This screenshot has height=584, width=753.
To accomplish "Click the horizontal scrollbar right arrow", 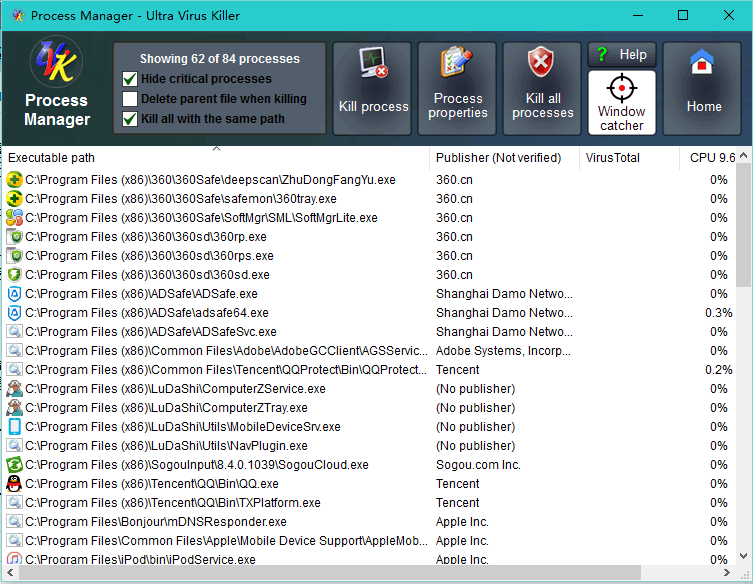I will [x=729, y=573].
